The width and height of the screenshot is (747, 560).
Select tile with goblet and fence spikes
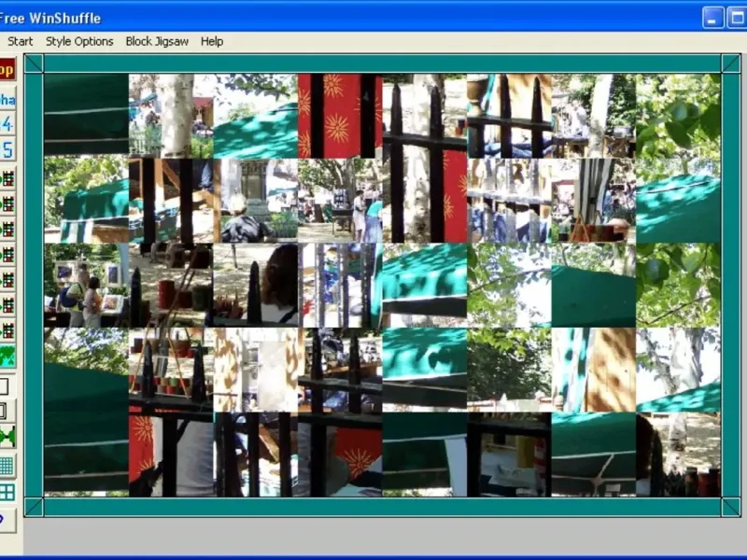click(509, 116)
